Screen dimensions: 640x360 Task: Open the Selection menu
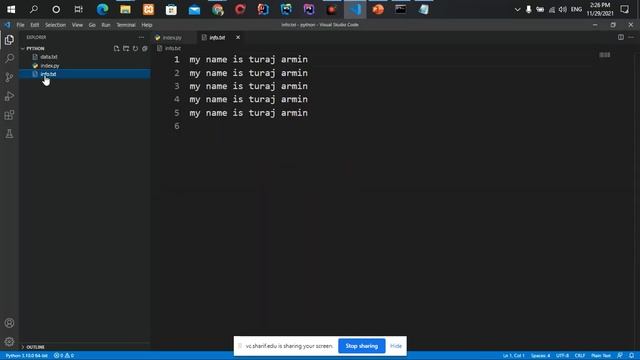[55, 25]
